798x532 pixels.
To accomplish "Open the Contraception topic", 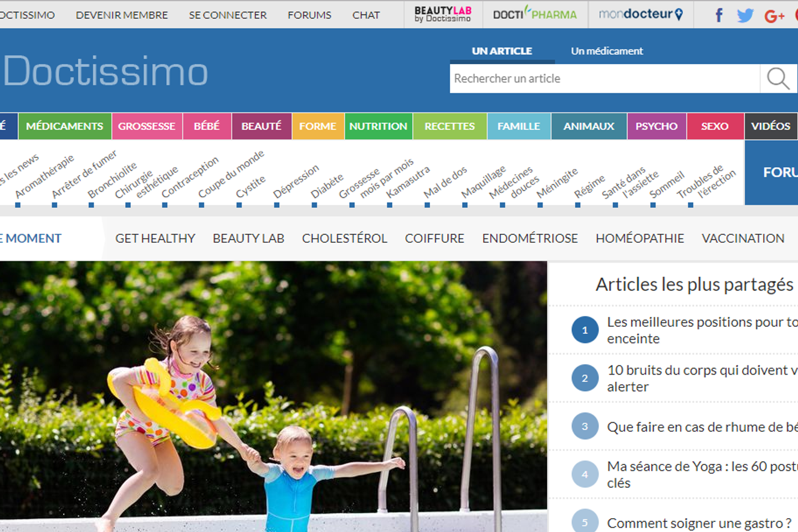I will [x=190, y=178].
